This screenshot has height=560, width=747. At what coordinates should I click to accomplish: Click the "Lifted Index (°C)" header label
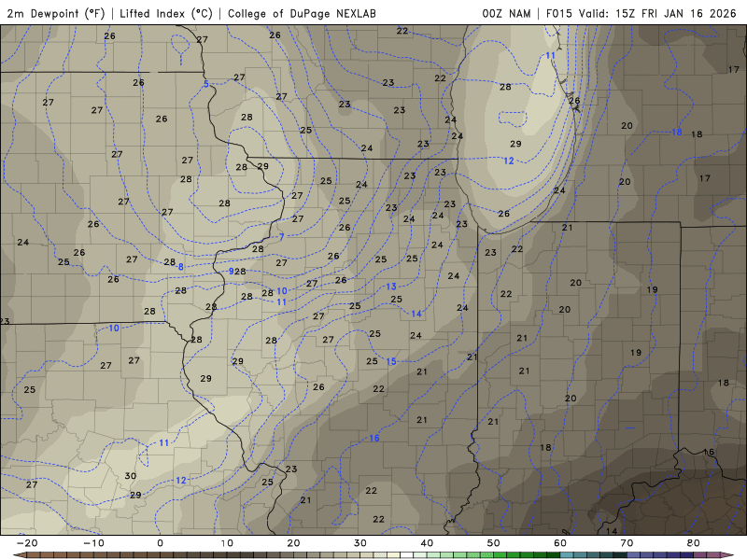coord(166,13)
